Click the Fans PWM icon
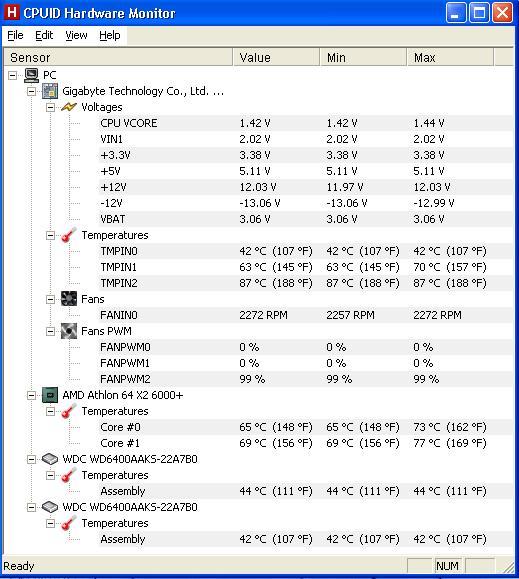 69,331
